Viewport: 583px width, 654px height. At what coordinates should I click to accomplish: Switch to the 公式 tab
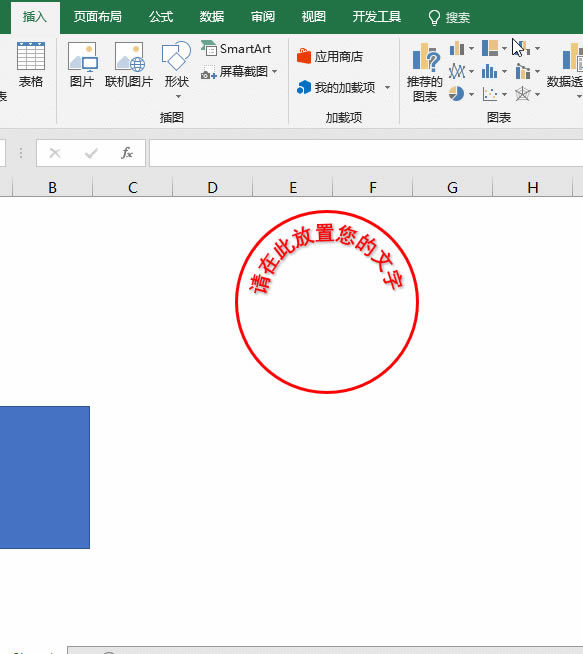point(161,17)
